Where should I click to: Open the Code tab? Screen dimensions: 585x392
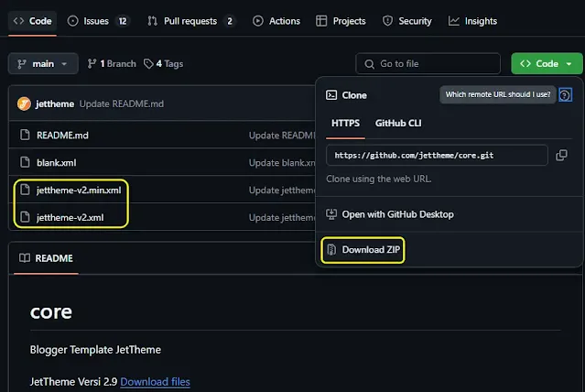click(x=32, y=21)
